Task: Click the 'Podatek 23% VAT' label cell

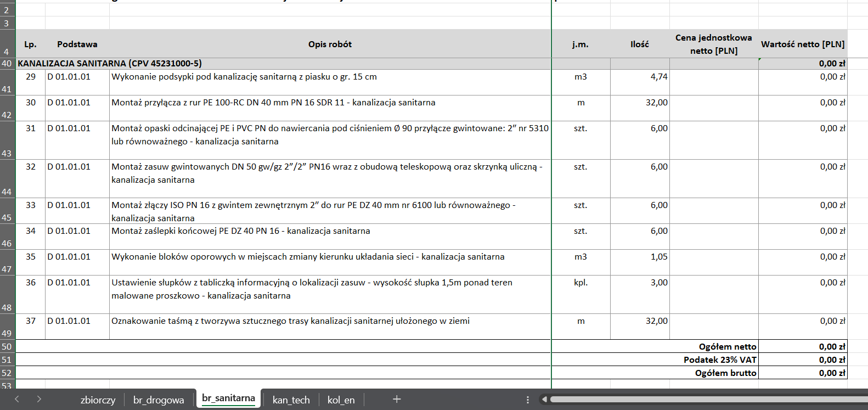Action: click(x=655, y=360)
